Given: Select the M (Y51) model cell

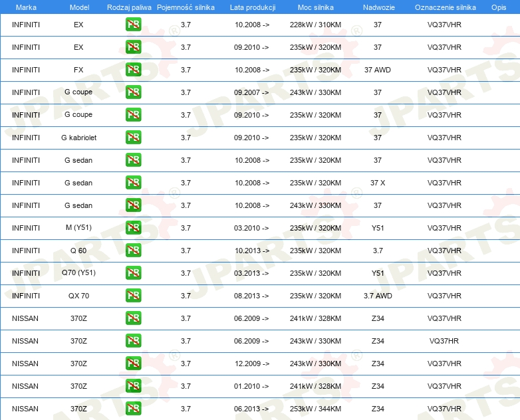Looking at the screenshot, I should click(78, 228).
